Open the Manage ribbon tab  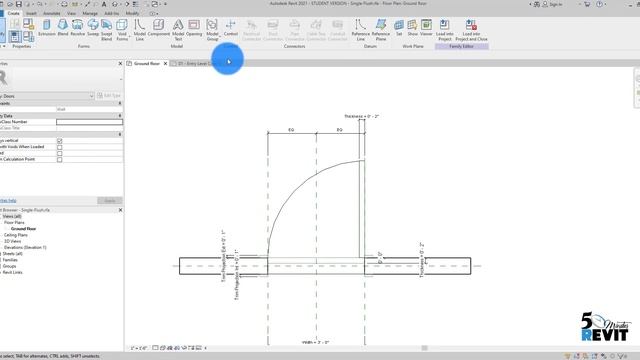click(x=90, y=13)
